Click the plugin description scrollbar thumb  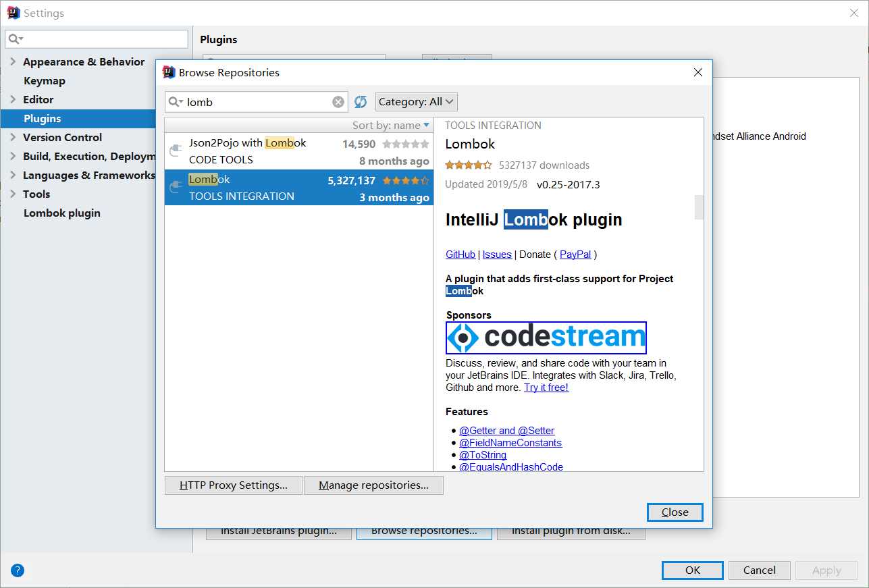(699, 207)
